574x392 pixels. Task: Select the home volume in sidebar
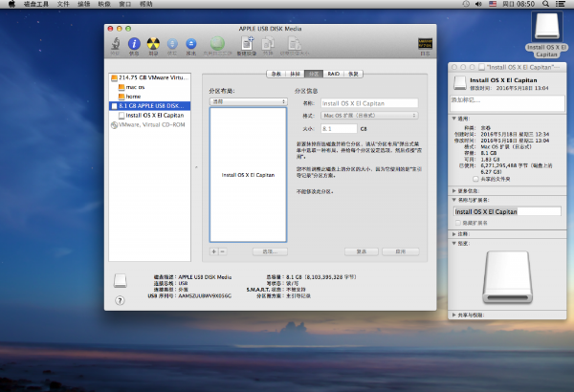click(x=150, y=97)
